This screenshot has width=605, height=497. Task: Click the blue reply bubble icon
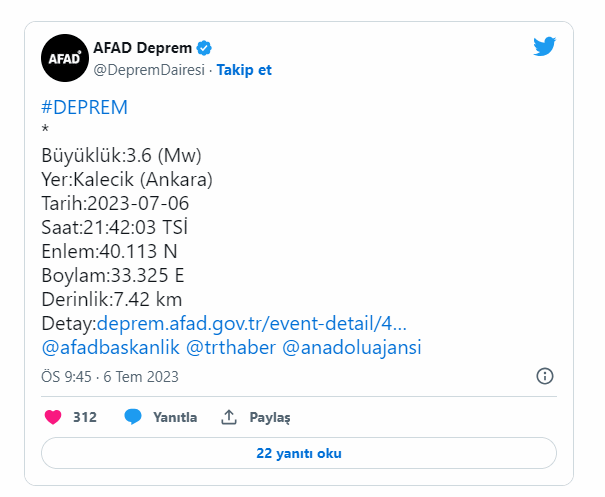[133, 417]
